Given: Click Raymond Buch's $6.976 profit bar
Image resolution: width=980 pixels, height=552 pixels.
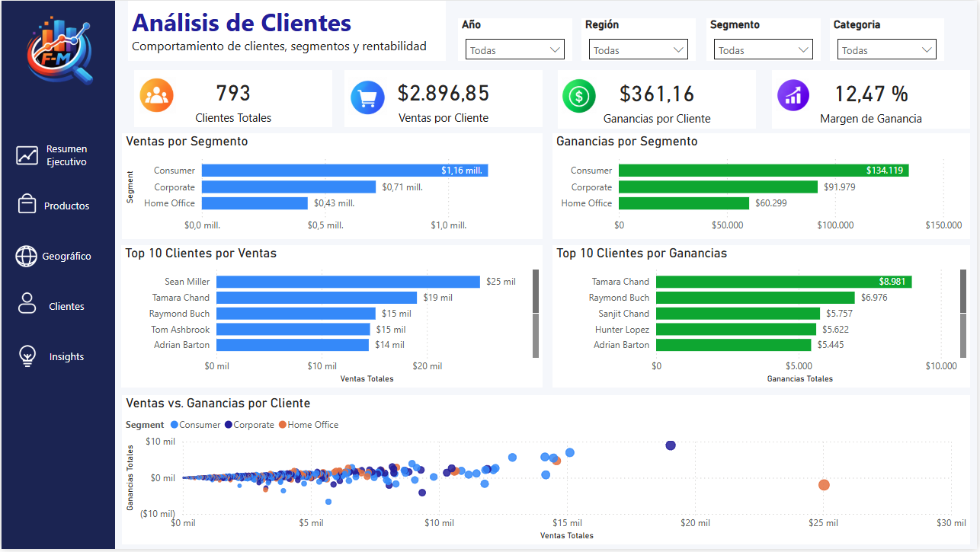Looking at the screenshot, I should coord(755,298).
